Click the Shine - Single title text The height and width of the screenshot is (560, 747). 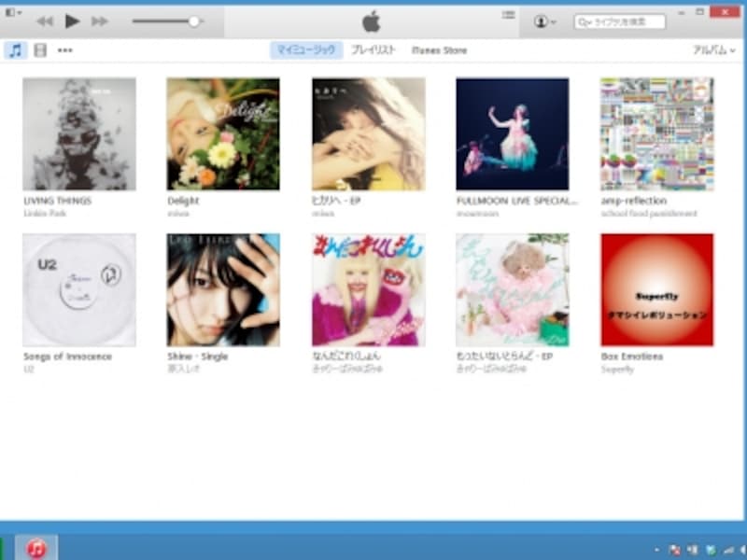click(197, 357)
